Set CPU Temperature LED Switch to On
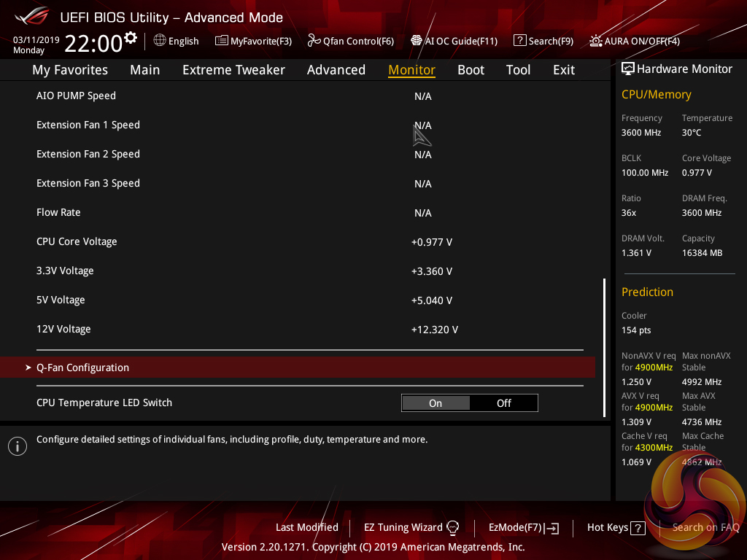 coord(436,402)
